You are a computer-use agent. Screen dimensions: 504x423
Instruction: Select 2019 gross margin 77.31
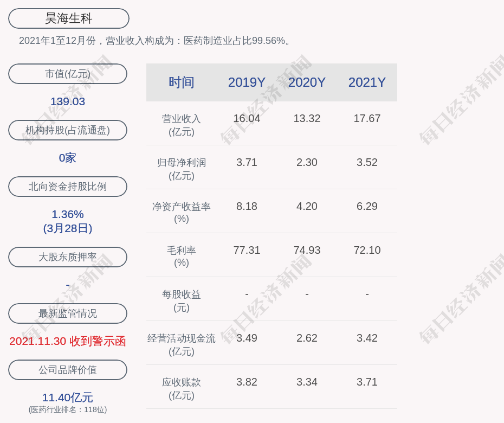[x=247, y=250]
